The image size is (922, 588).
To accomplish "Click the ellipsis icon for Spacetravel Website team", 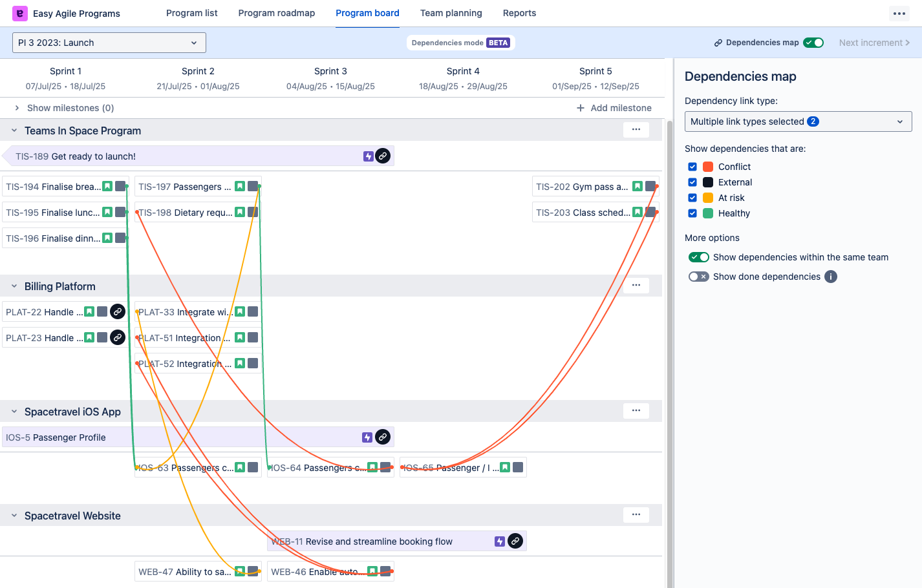I will coord(636,514).
